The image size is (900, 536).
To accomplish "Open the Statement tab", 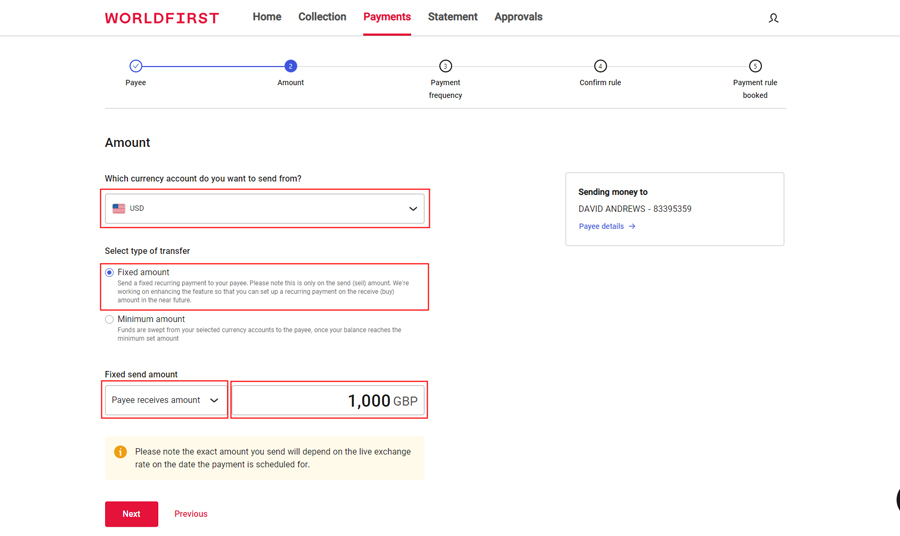I will coord(452,17).
